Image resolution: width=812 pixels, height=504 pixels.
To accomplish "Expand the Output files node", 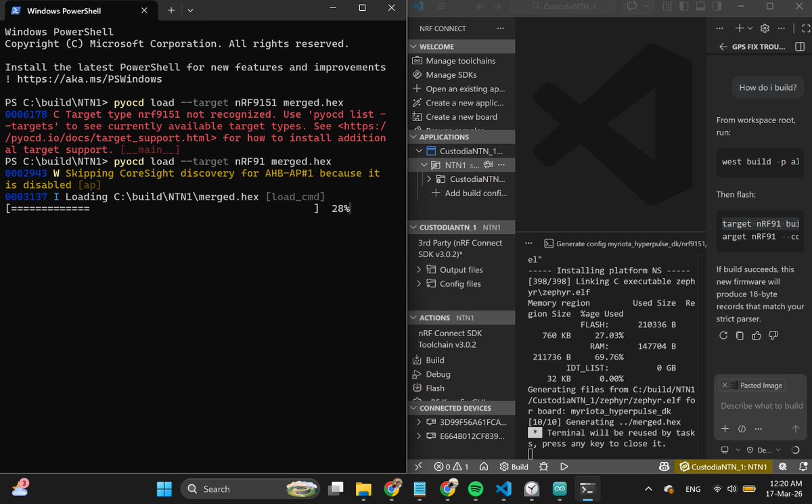I will [x=420, y=270].
